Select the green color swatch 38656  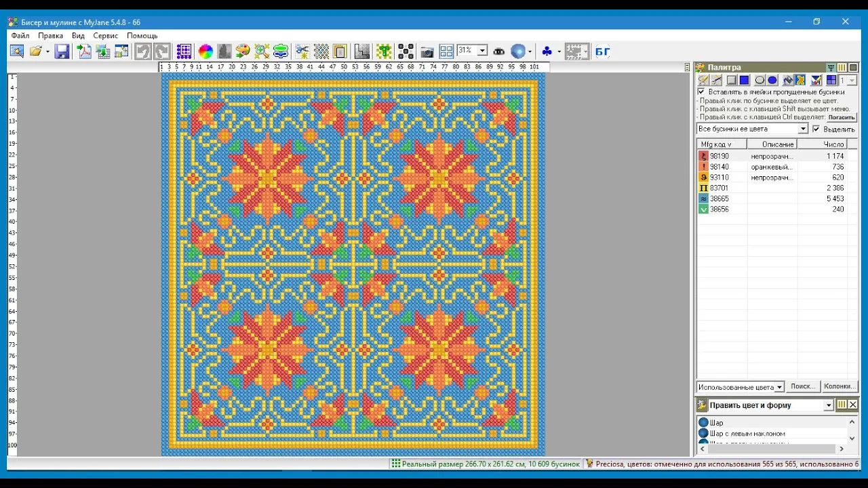point(703,209)
